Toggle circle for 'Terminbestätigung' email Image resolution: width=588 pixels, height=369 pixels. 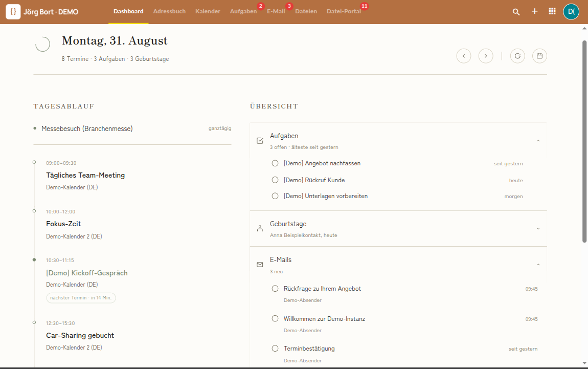pyautogui.click(x=275, y=349)
